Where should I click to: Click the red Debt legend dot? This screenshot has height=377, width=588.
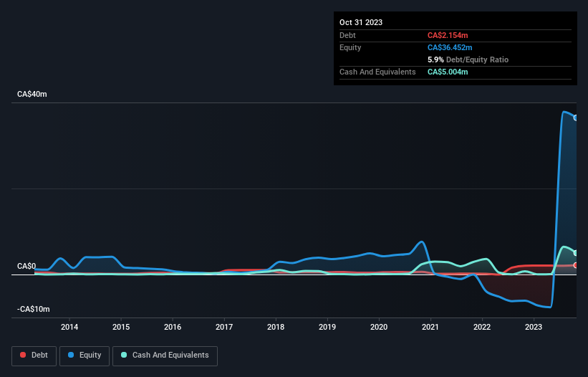[x=23, y=355]
